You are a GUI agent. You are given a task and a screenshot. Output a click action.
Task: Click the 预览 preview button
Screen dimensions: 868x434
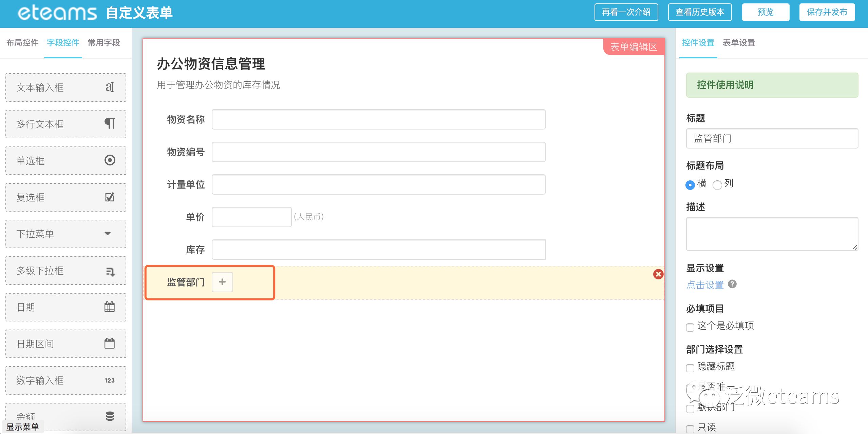[765, 12]
